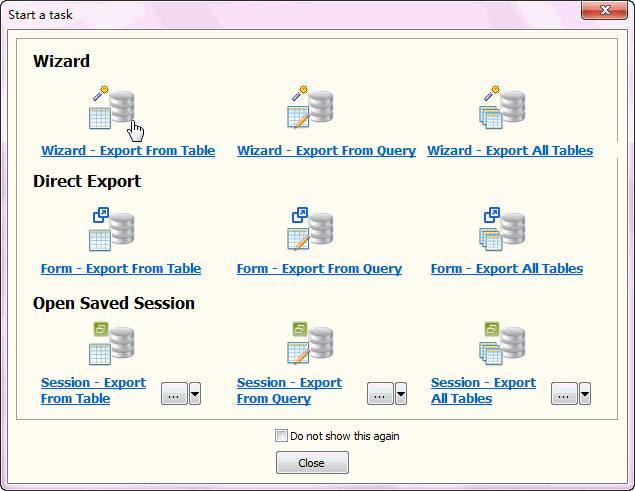635x491 pixels.
Task: Click the Session Export From Query icon
Action: click(311, 344)
